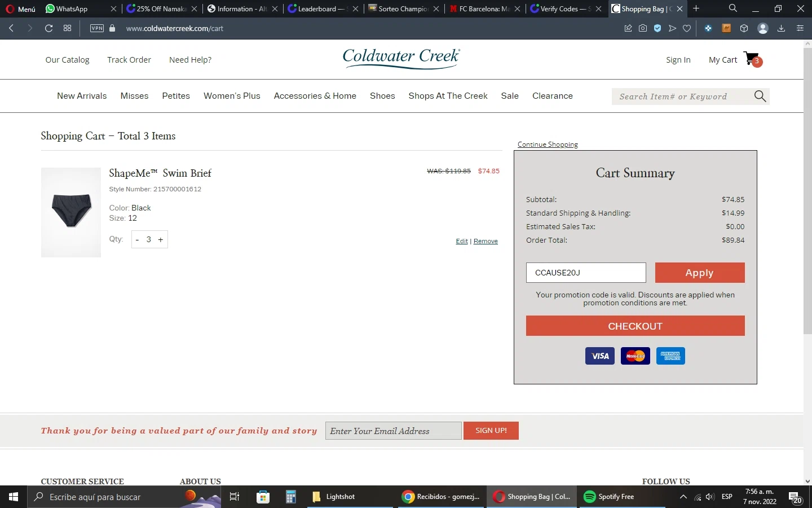
Task: Open Task View on the taskbar
Action: tap(235, 497)
